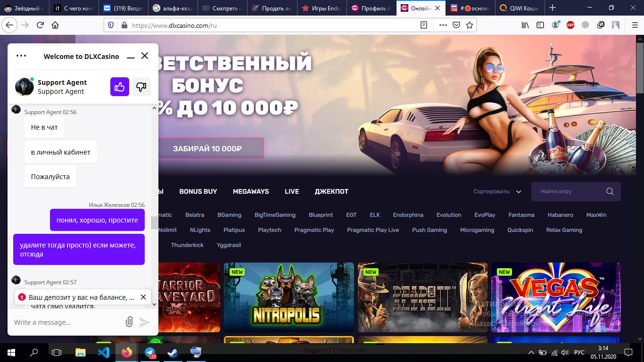Switch to the Входящие mail tab
The width and height of the screenshot is (644, 362).
(x=123, y=8)
